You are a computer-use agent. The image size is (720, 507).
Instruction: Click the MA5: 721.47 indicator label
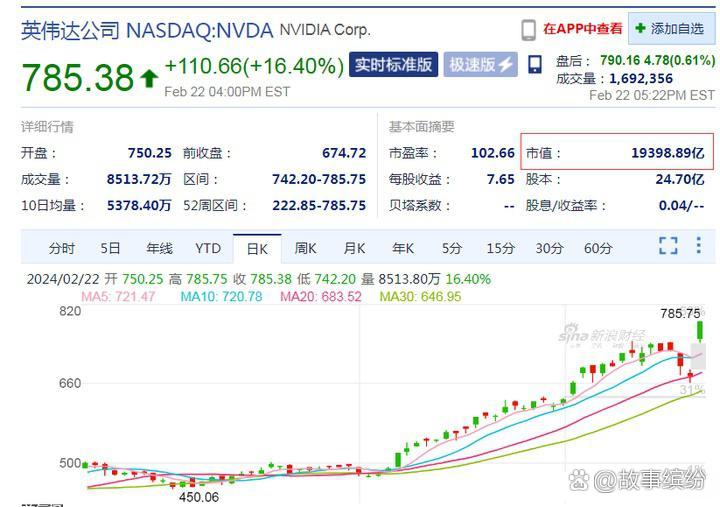(x=118, y=297)
